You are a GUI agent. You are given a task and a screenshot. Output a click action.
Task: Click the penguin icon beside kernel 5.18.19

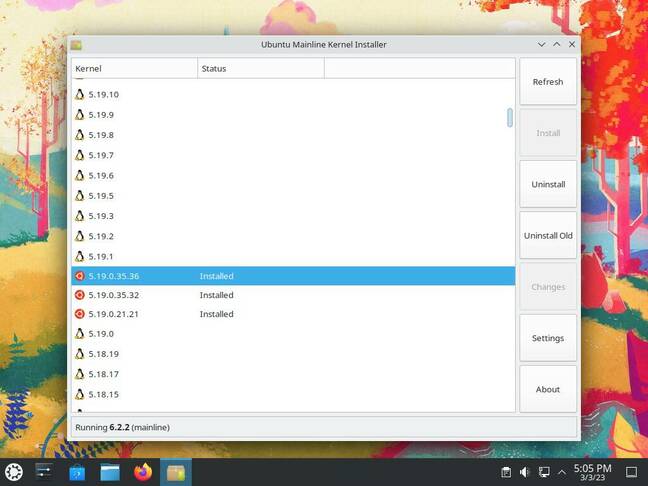tap(80, 354)
